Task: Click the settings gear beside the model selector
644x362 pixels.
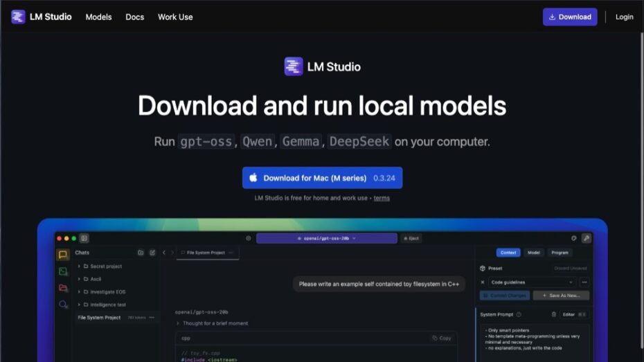Action: point(249,238)
